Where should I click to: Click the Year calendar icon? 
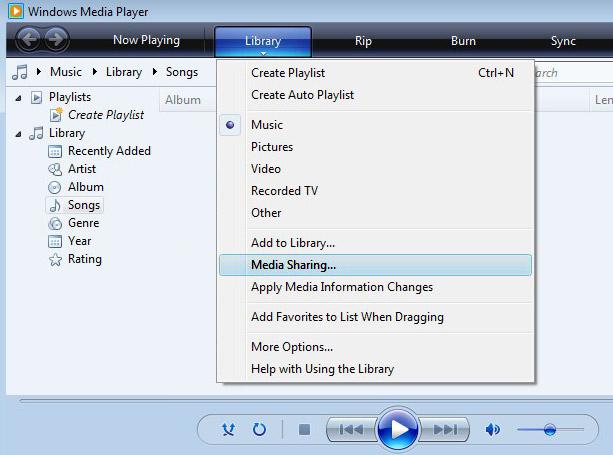click(x=55, y=242)
